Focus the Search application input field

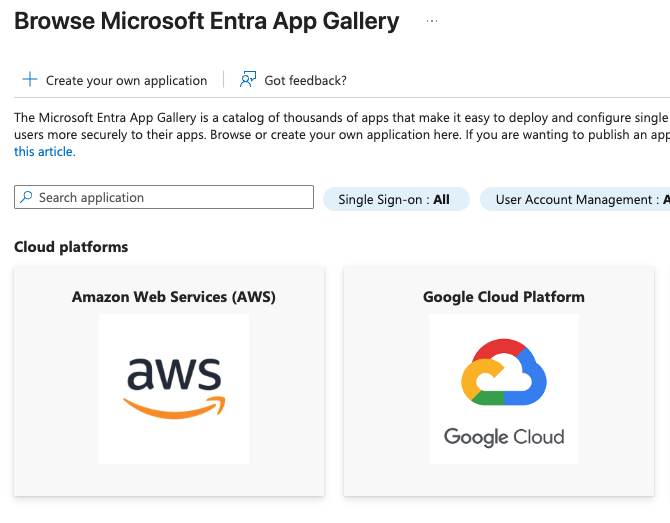(170, 198)
